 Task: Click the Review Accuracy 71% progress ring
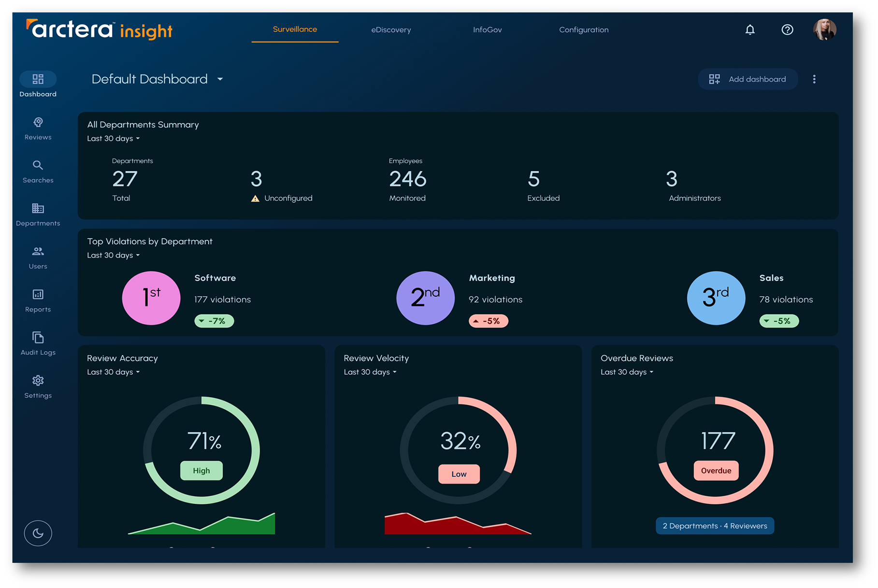click(202, 450)
